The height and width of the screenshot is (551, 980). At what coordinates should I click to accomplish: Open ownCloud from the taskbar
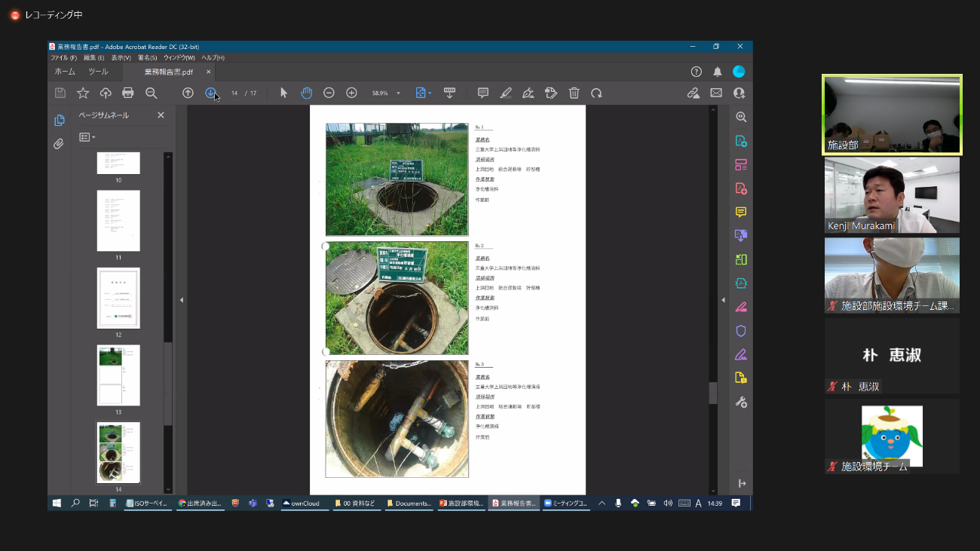tap(301, 503)
